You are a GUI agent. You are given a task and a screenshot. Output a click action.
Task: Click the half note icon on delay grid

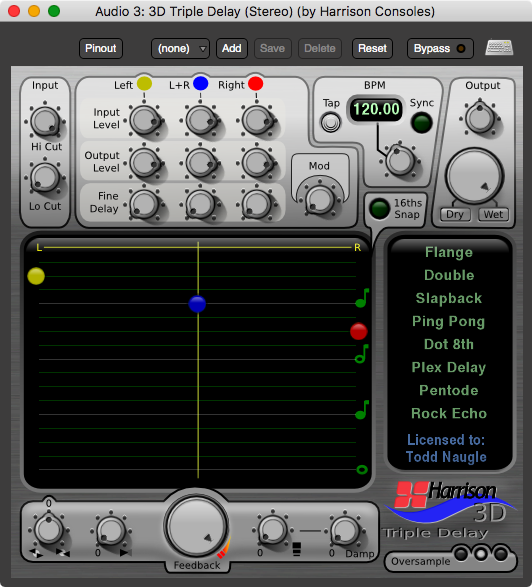tap(362, 354)
